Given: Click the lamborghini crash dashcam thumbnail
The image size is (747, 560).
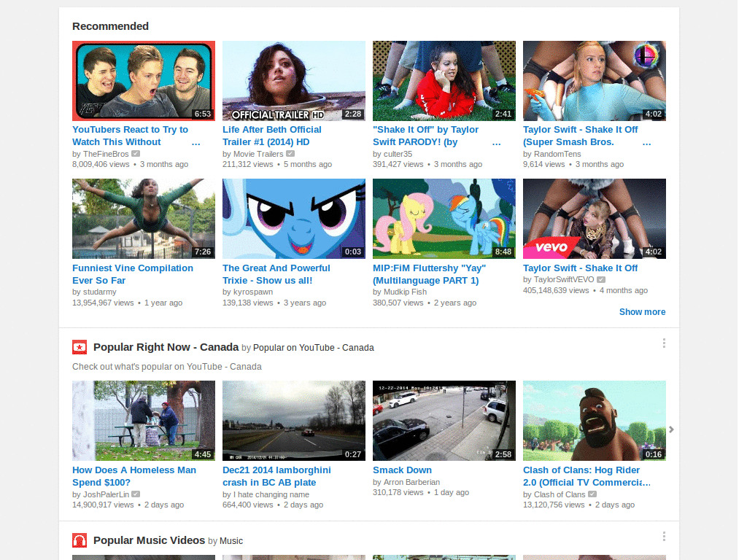Looking at the screenshot, I should [294, 421].
